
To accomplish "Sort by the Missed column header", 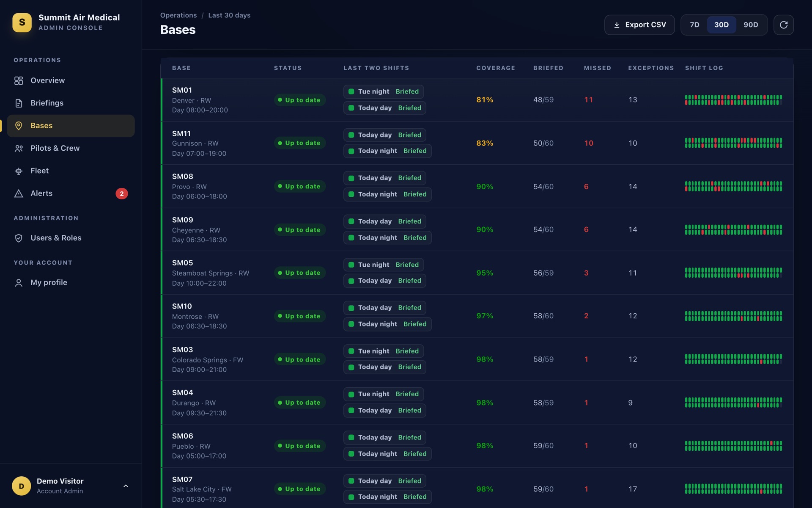I will 598,68.
